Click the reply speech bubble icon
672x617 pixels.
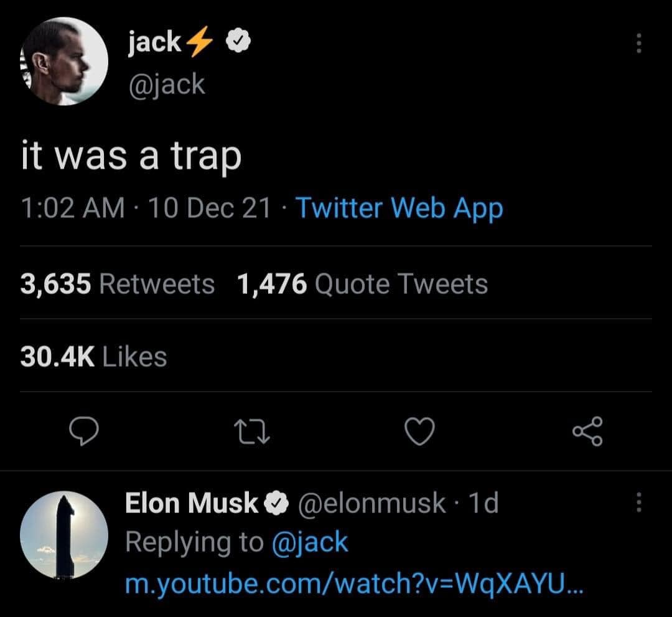[82, 431]
